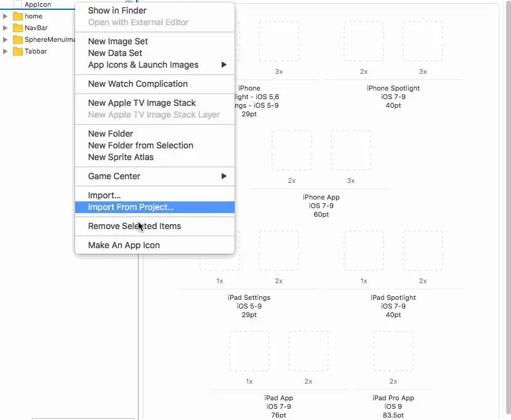Open the Game Center submenu
This screenshot has width=511, height=420.
point(155,176)
